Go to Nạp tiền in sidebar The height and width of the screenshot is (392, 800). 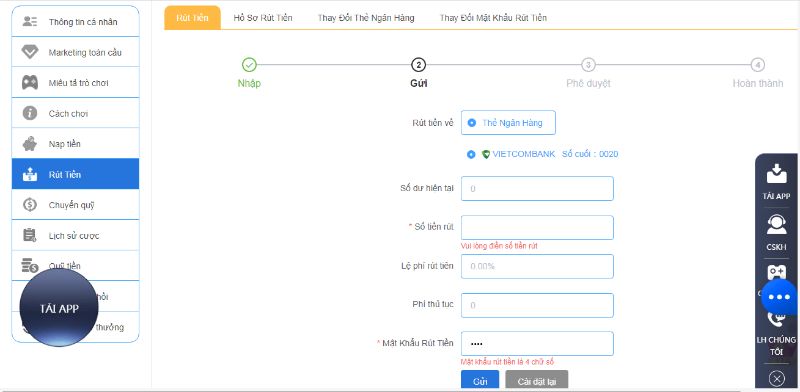click(x=76, y=144)
